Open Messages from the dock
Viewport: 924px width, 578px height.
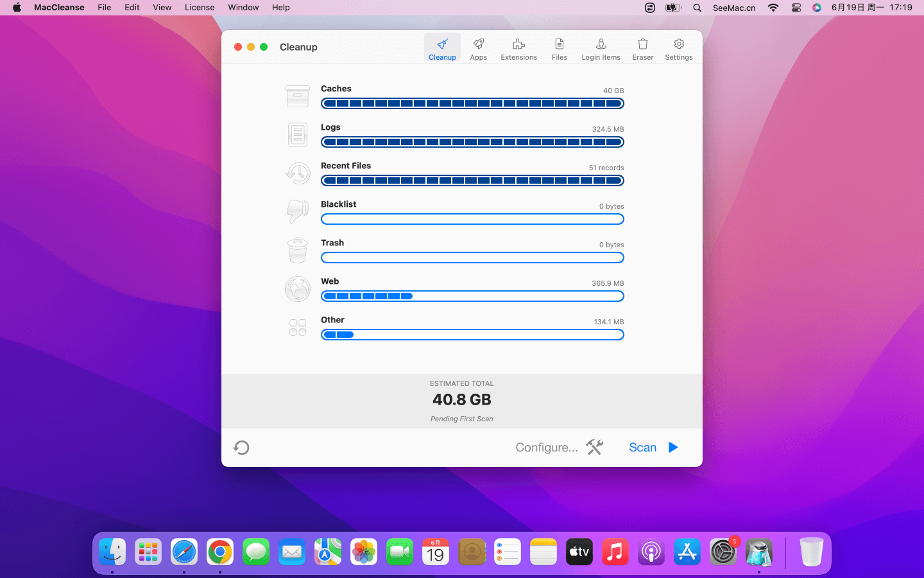[256, 552]
